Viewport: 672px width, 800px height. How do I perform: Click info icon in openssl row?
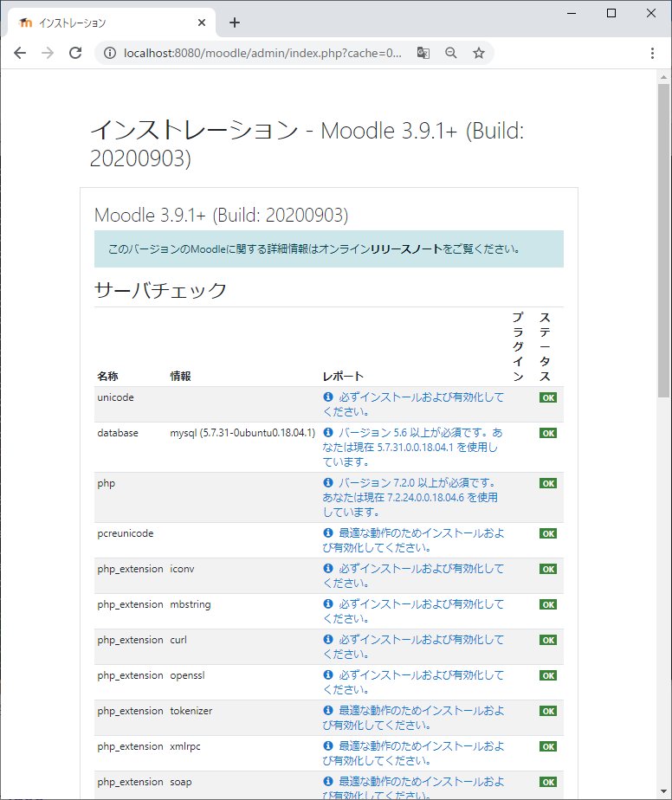[328, 674]
